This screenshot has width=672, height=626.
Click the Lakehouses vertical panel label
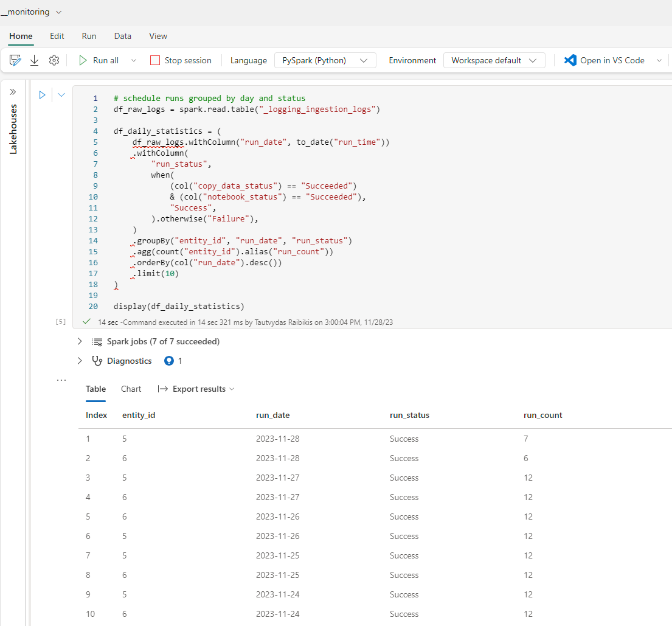tap(13, 129)
